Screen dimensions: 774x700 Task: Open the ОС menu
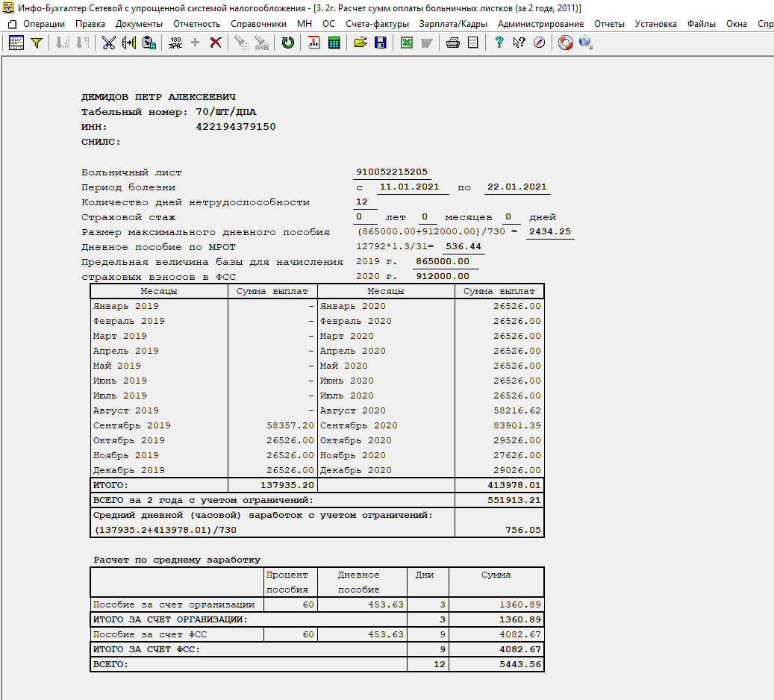coord(328,24)
